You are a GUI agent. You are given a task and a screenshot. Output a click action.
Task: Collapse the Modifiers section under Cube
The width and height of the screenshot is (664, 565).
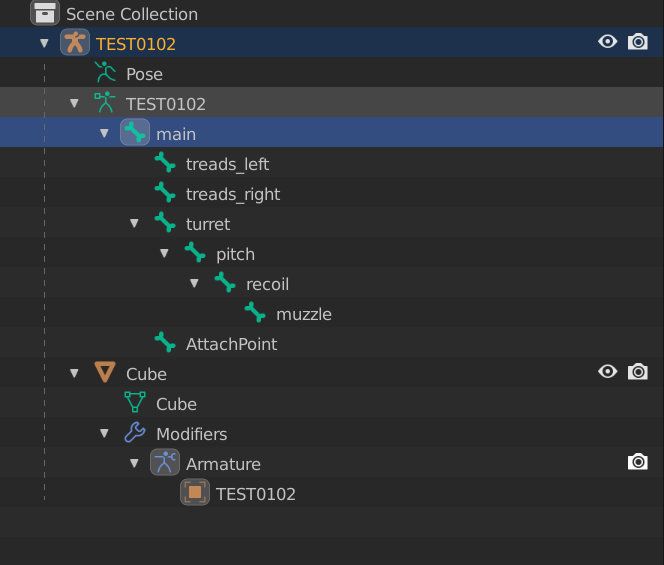104,433
